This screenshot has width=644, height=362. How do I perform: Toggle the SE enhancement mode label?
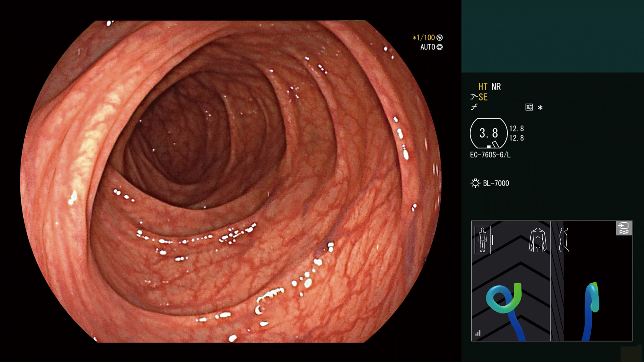click(x=483, y=97)
